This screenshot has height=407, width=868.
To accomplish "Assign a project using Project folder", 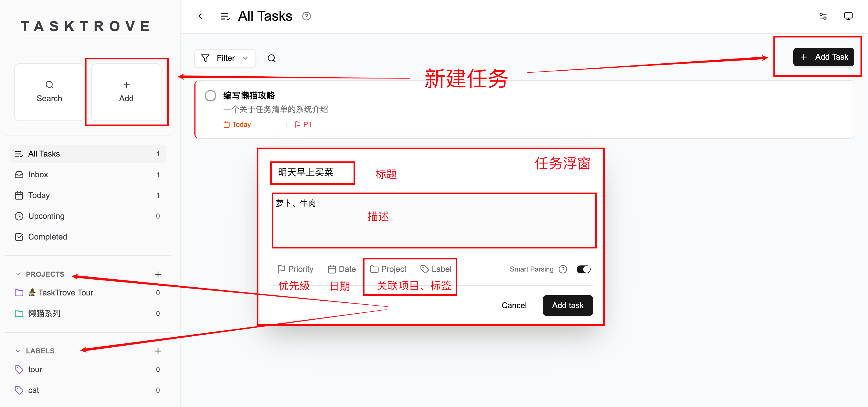I will [x=388, y=269].
